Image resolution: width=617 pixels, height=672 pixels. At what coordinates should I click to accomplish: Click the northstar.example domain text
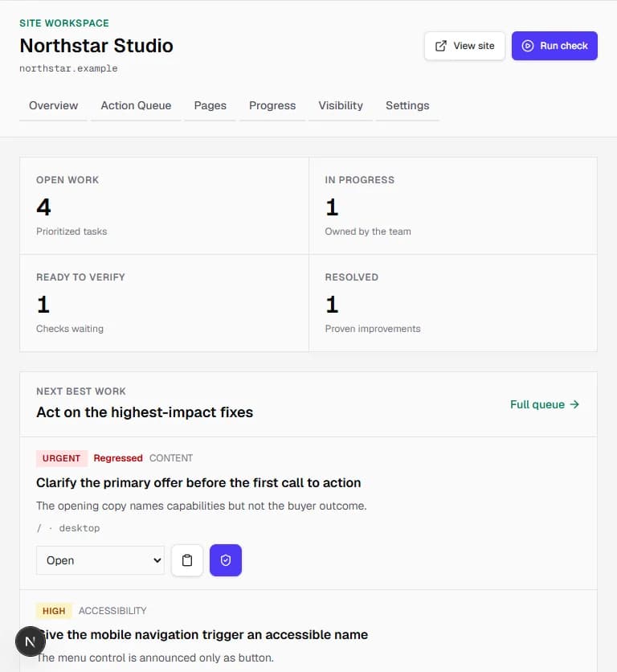tap(68, 68)
